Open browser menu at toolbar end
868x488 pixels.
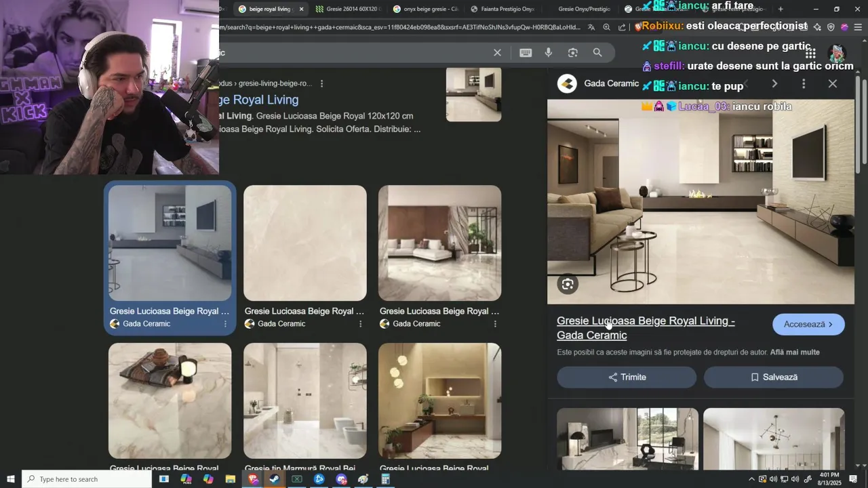tap(858, 27)
